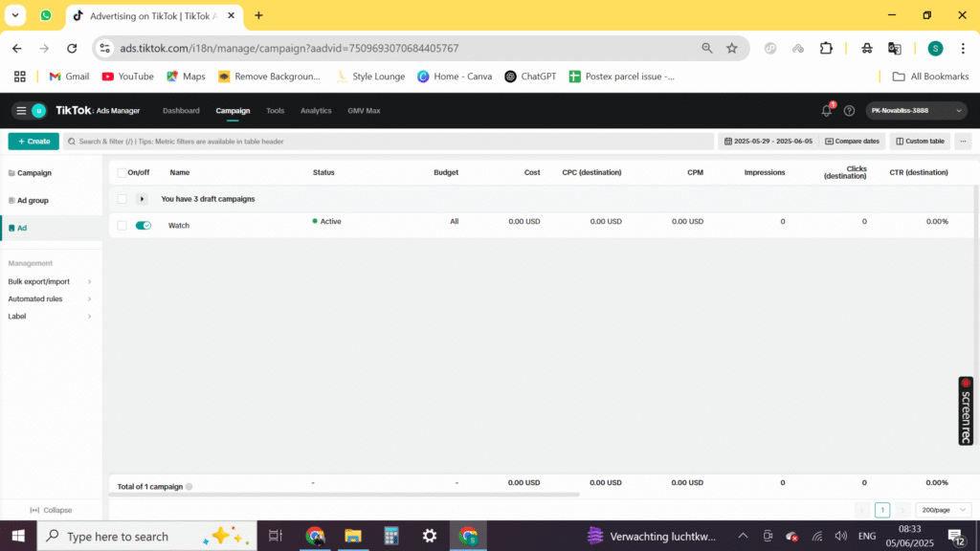Open the PK-Novabliss-3888 account dropdown
Viewport: 980px width, 551px height.
coord(917,111)
